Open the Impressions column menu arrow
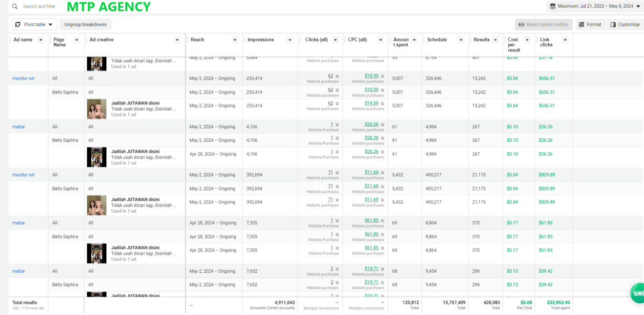This screenshot has height=315, width=644. (290, 40)
